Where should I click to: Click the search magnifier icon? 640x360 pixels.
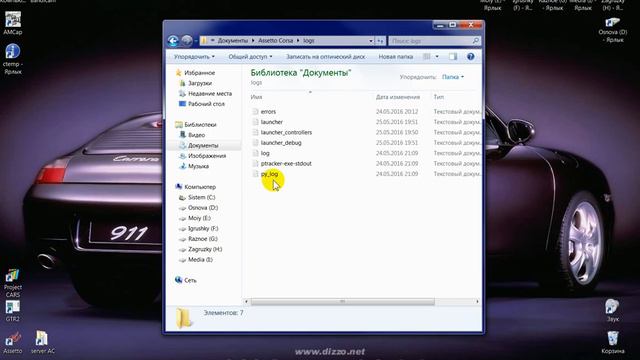476,41
